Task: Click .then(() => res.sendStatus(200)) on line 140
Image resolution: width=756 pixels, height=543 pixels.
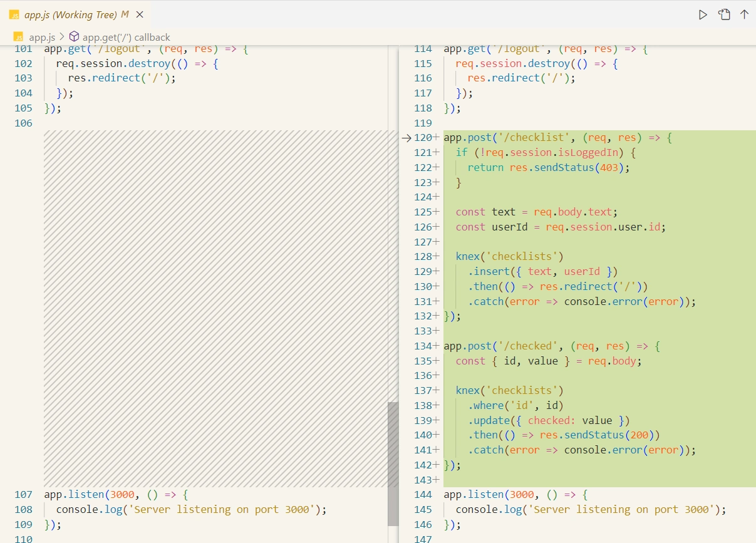Action: click(x=564, y=435)
